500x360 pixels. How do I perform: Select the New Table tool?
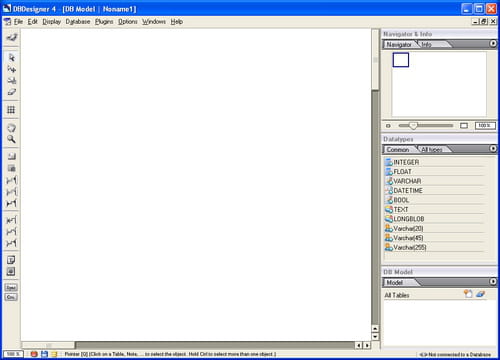point(11,156)
